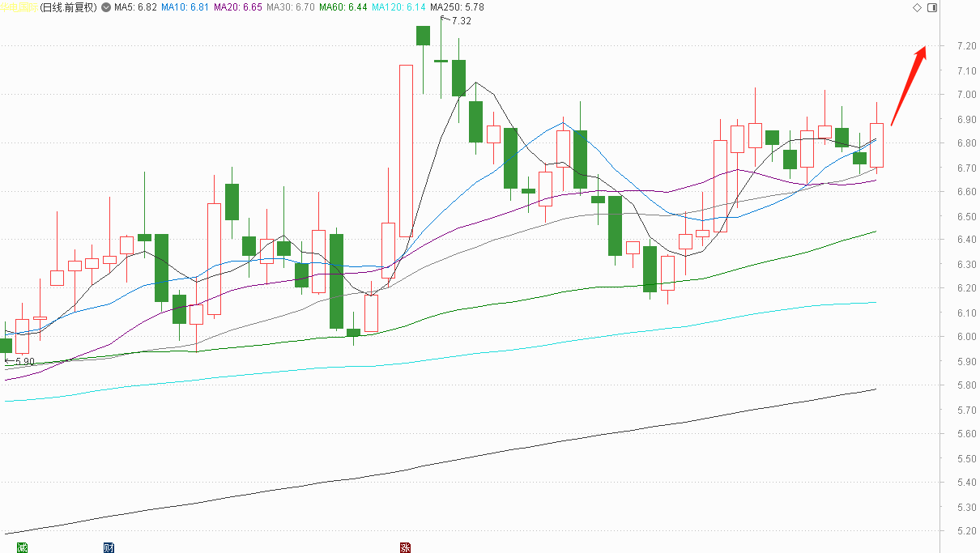Viewport: 980px width, 553px height.
Task: Select the 日线 前复权 period label
Action: pyautogui.click(x=68, y=7)
